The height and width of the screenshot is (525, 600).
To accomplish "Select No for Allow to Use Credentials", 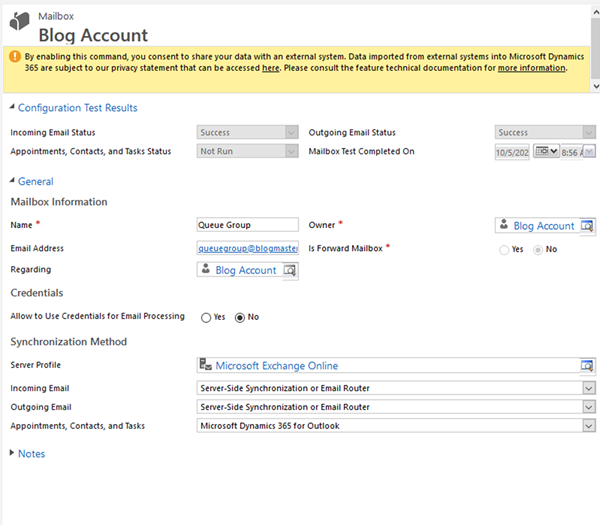I will (239, 317).
